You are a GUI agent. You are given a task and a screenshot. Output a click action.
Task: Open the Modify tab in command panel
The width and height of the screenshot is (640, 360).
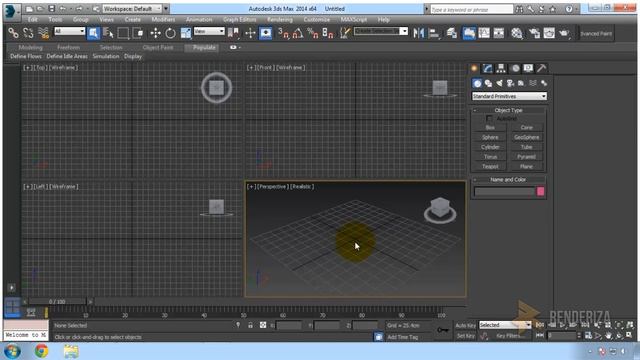(x=487, y=68)
